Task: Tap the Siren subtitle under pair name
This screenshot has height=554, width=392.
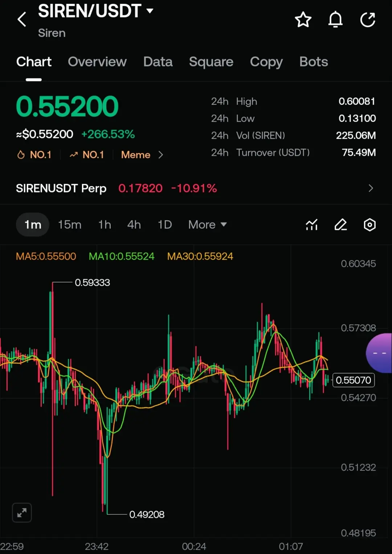Action: click(52, 33)
